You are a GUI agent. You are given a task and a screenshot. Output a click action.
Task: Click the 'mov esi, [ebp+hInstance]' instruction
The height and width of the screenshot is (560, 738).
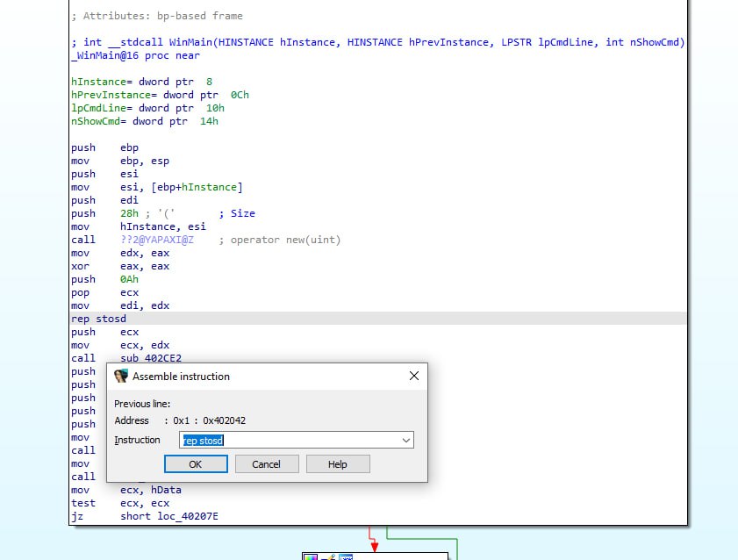[x=157, y=187]
